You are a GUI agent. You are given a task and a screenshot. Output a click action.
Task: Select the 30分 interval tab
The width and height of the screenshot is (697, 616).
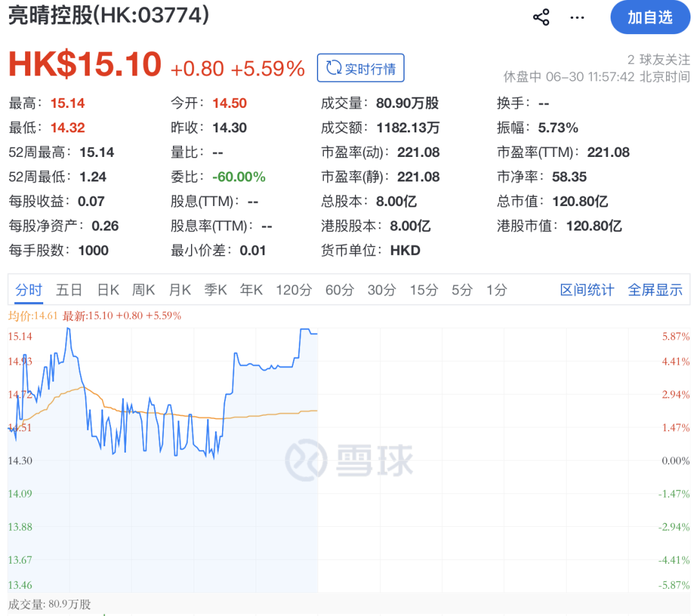pyautogui.click(x=382, y=290)
